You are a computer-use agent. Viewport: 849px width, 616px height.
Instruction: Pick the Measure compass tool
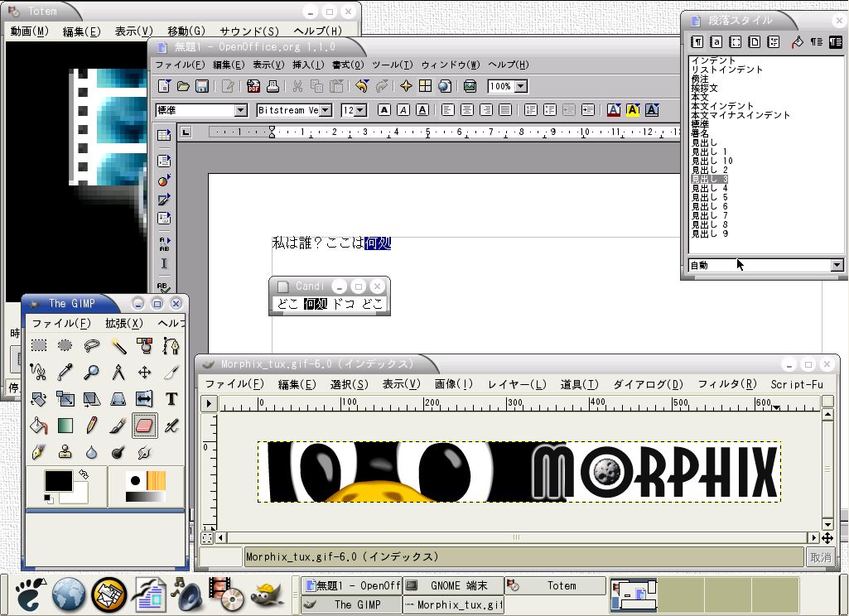pos(118,372)
